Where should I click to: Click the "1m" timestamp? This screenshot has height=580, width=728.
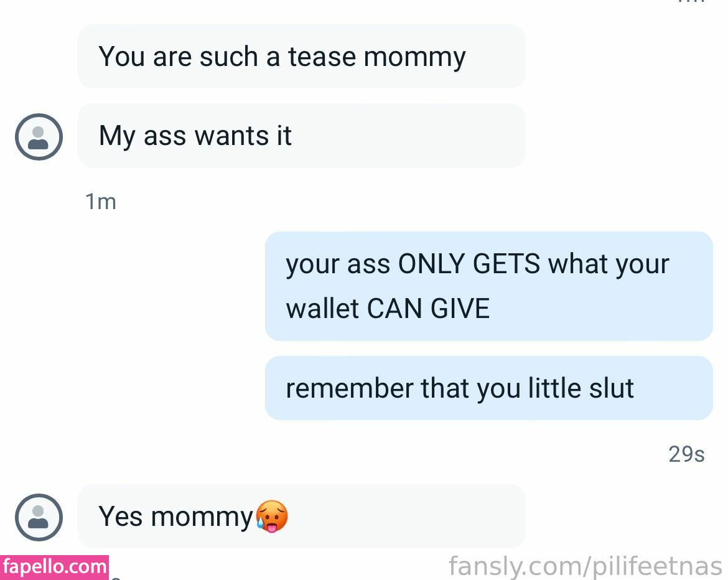coord(100,202)
